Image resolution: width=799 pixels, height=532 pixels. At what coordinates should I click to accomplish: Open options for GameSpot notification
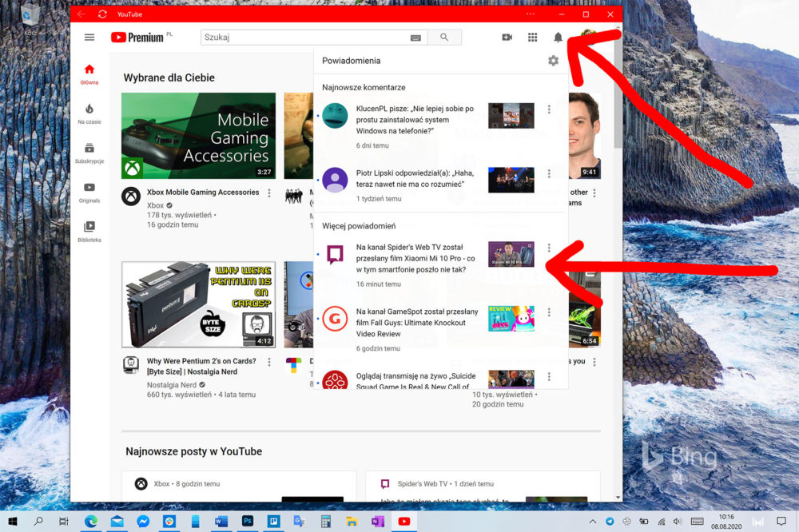point(549,312)
